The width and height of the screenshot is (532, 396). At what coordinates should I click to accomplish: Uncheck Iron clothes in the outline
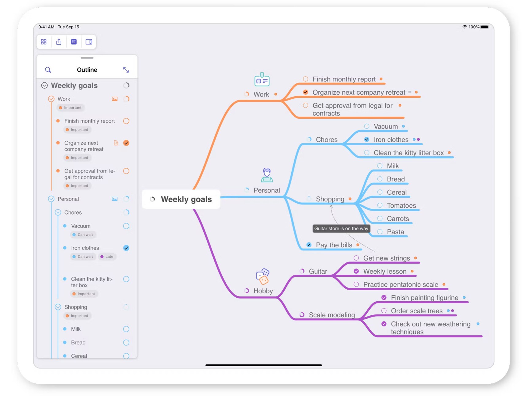126,248
